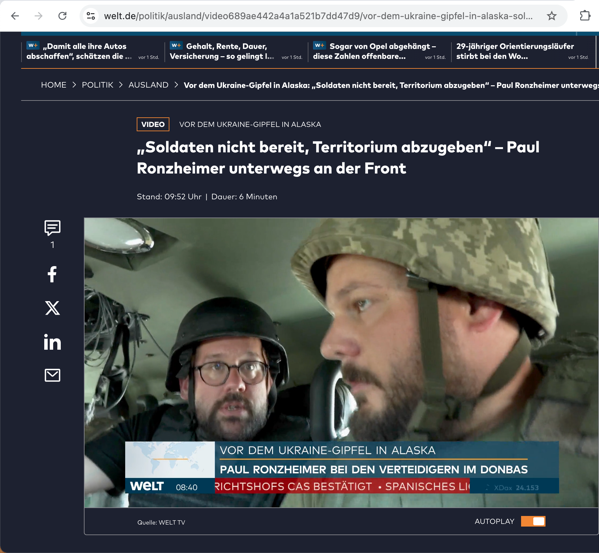Toggle the Autoplay switch

533,521
